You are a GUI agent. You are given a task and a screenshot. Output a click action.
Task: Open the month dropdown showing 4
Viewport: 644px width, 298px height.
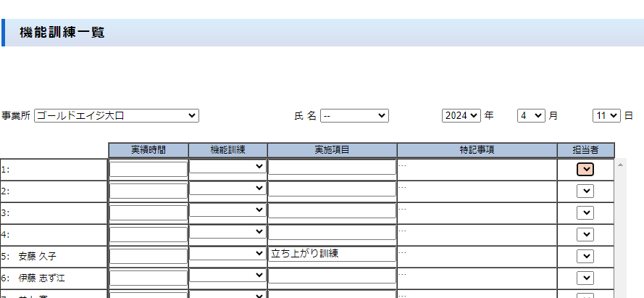[531, 116]
